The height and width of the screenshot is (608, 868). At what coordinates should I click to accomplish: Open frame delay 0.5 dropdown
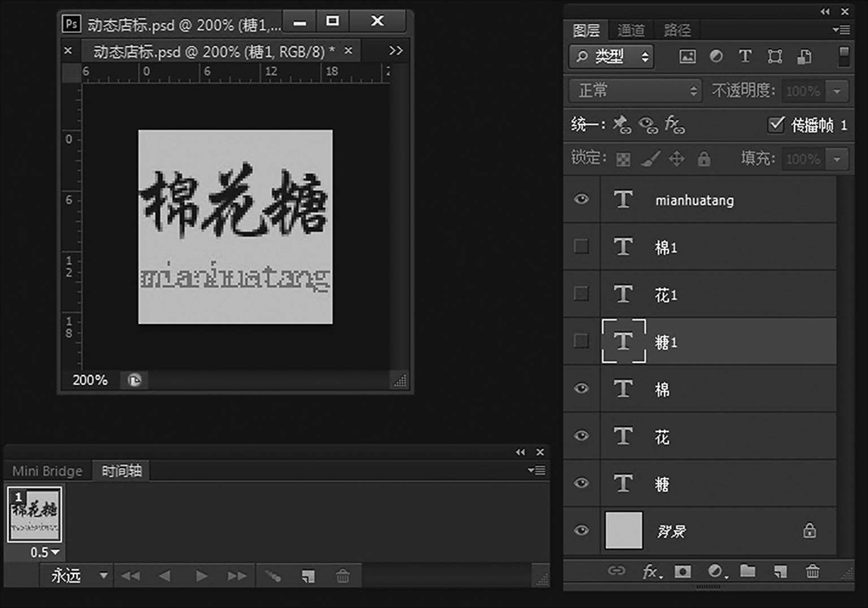45,552
